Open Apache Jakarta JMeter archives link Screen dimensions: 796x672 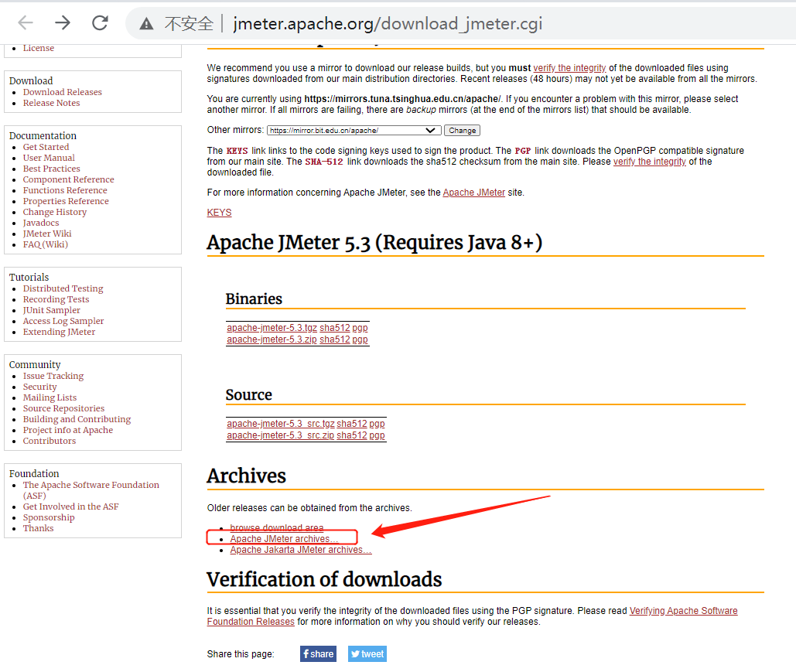[300, 550]
